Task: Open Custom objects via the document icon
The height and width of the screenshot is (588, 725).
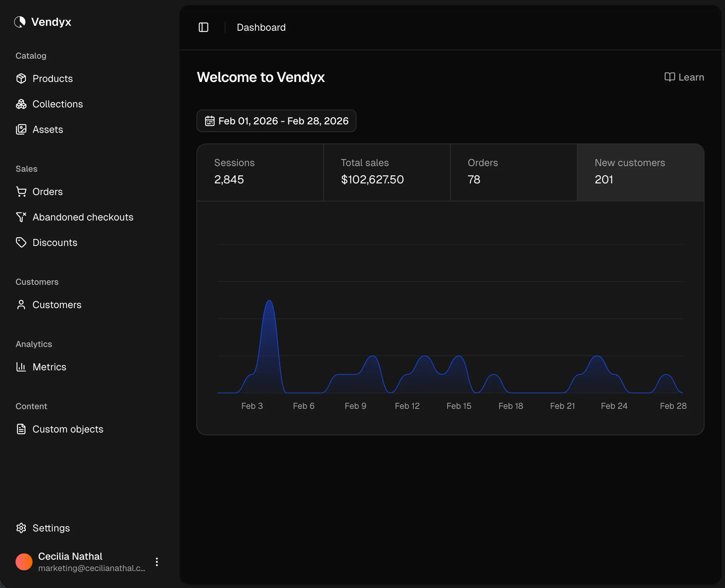Action: coord(21,429)
